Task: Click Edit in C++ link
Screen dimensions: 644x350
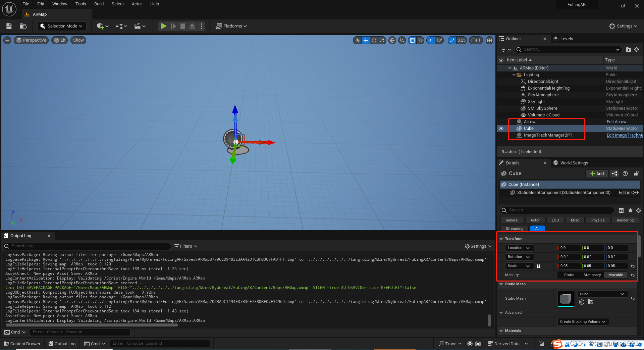Action: (x=629, y=193)
